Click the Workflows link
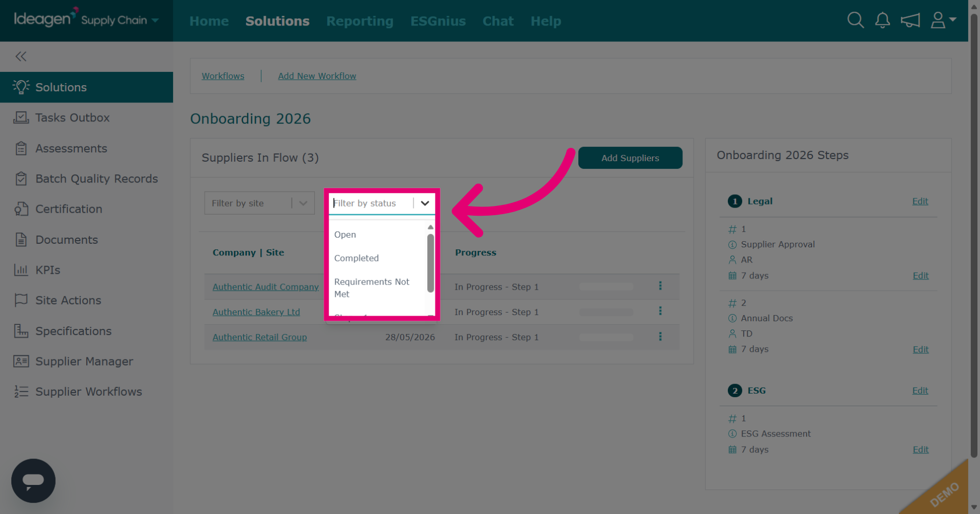 [x=223, y=76]
